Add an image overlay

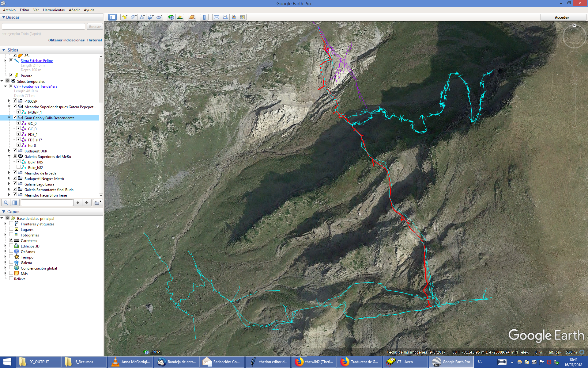pyautogui.click(x=150, y=17)
